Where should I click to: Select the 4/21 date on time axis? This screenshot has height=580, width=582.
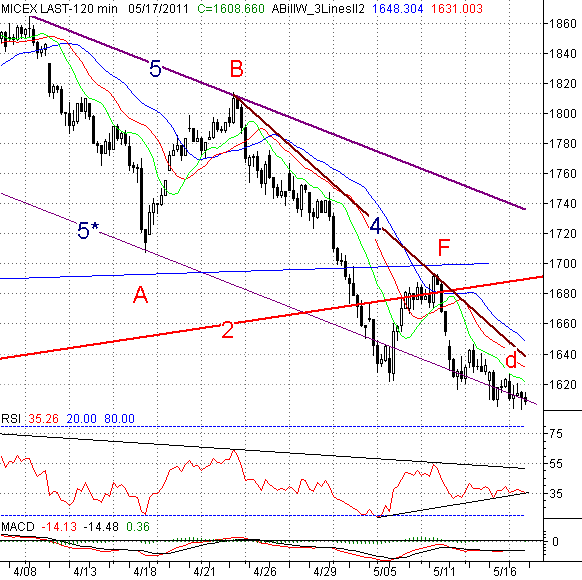tap(202, 571)
